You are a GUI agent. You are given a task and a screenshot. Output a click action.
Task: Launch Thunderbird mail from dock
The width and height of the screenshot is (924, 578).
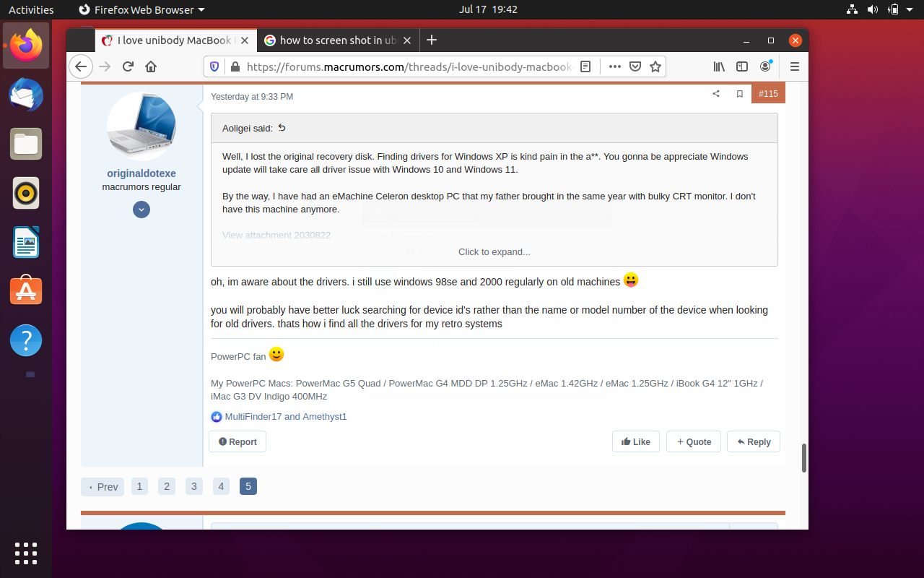tap(26, 95)
